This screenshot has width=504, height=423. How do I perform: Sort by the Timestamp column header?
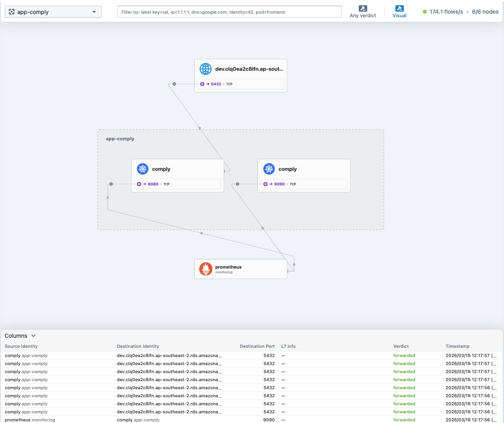pos(457,346)
